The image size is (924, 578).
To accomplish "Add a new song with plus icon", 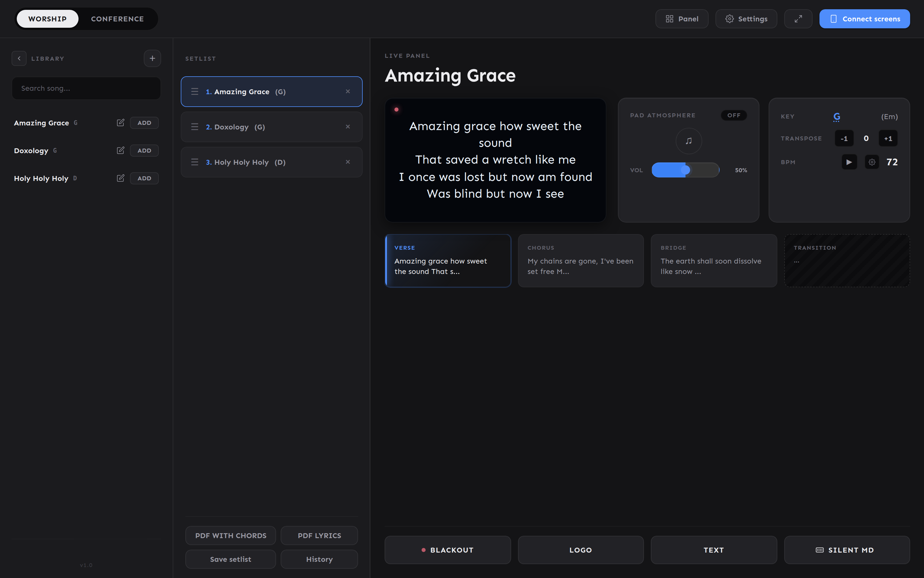I will [152, 58].
